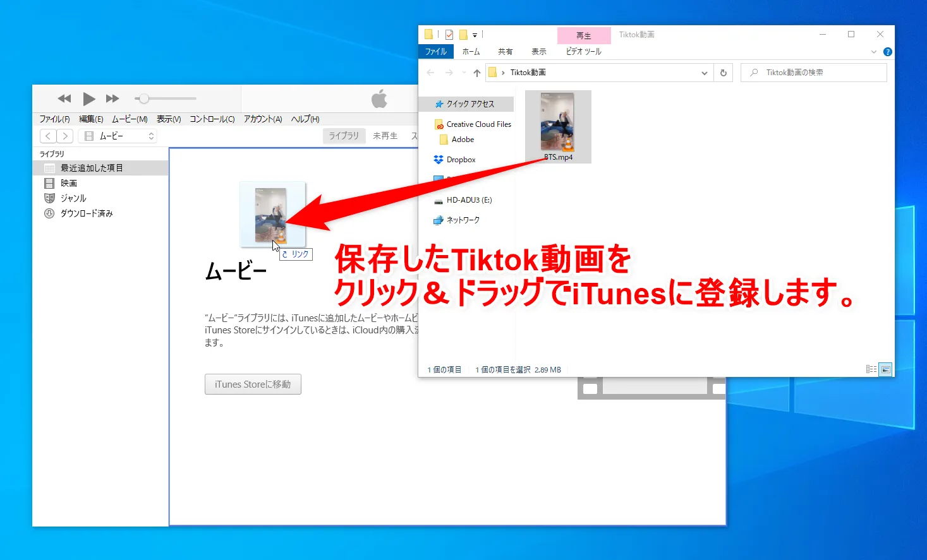
Task: Maximize the Tiktok動画 Explorer window
Action: [851, 35]
